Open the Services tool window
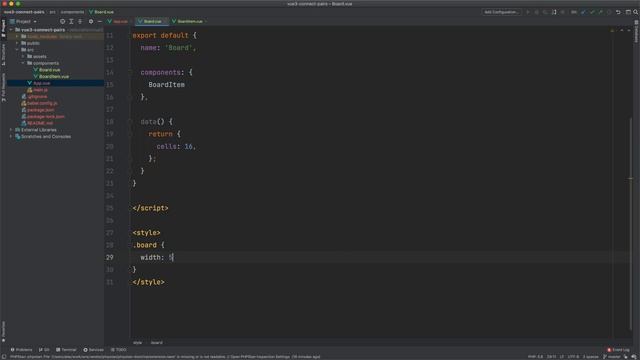Image resolution: width=640 pixels, height=360 pixels. tap(93, 350)
